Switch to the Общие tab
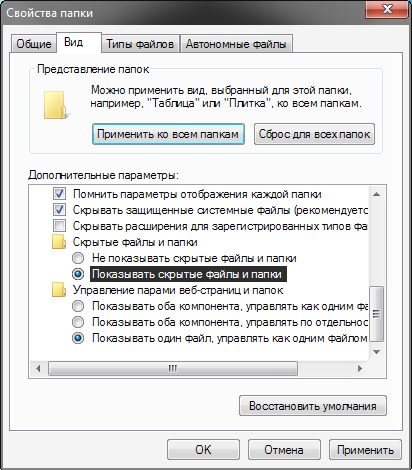 tap(34, 44)
